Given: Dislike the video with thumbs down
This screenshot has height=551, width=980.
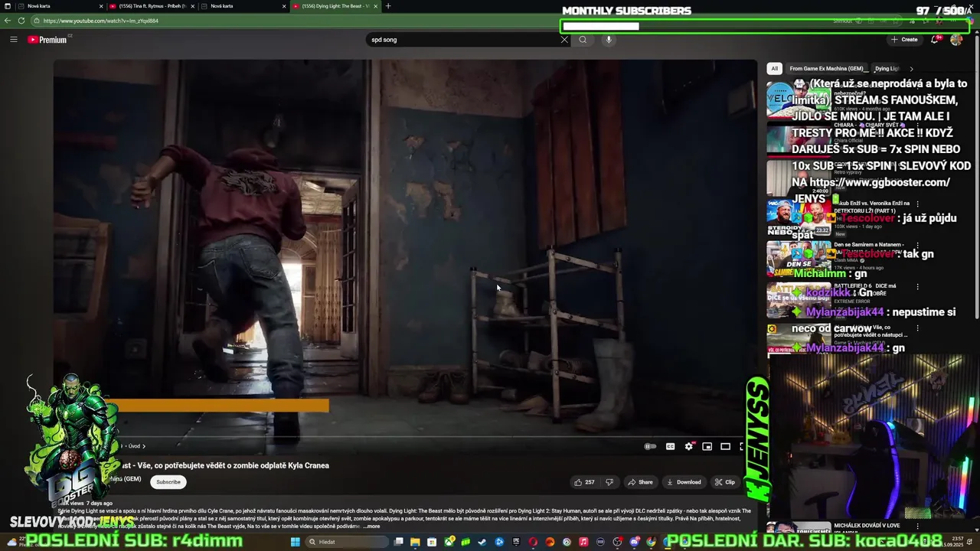Looking at the screenshot, I should click(x=609, y=482).
